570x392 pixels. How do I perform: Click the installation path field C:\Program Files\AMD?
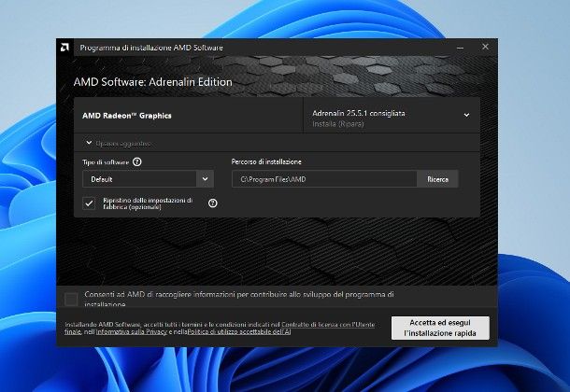point(322,178)
